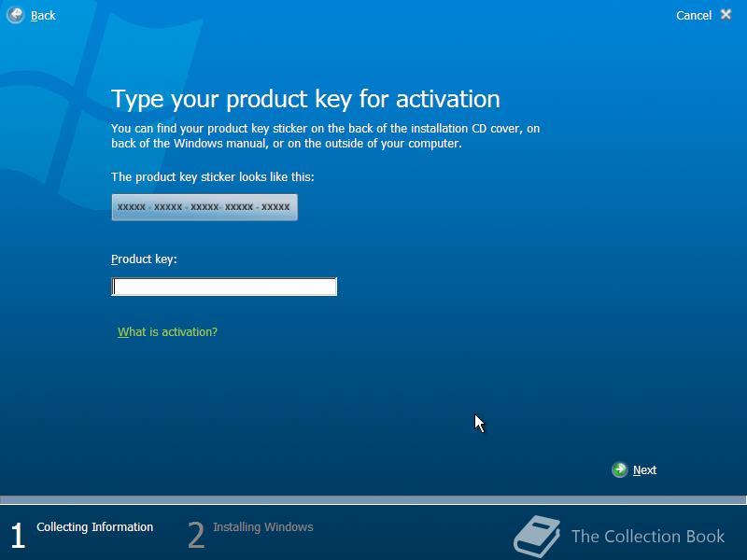Open the What is activation? link
The height and width of the screenshot is (560, 747).
point(167,332)
